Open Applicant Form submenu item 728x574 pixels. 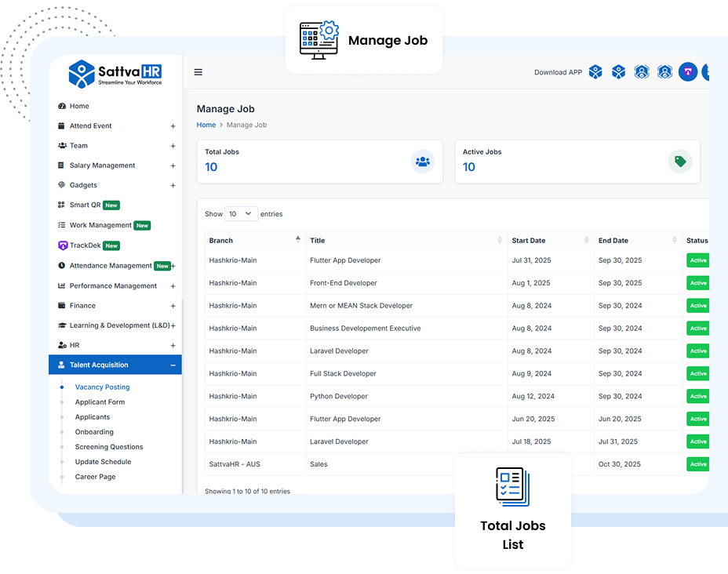pos(100,402)
